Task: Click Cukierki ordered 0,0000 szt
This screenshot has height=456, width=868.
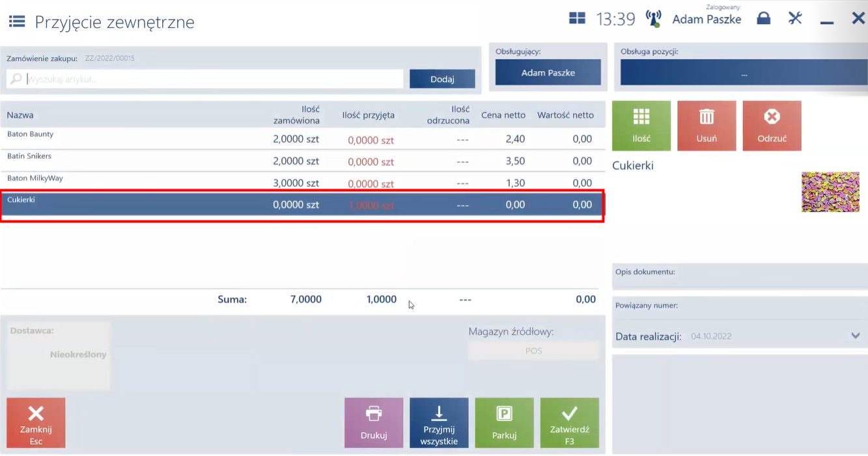Action: 296,204
